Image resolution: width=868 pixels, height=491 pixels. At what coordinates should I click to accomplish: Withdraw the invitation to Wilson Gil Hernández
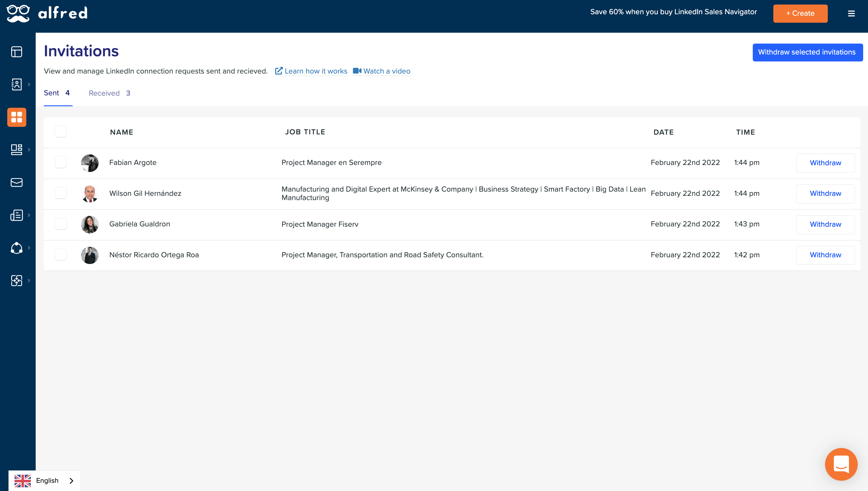[x=825, y=193]
